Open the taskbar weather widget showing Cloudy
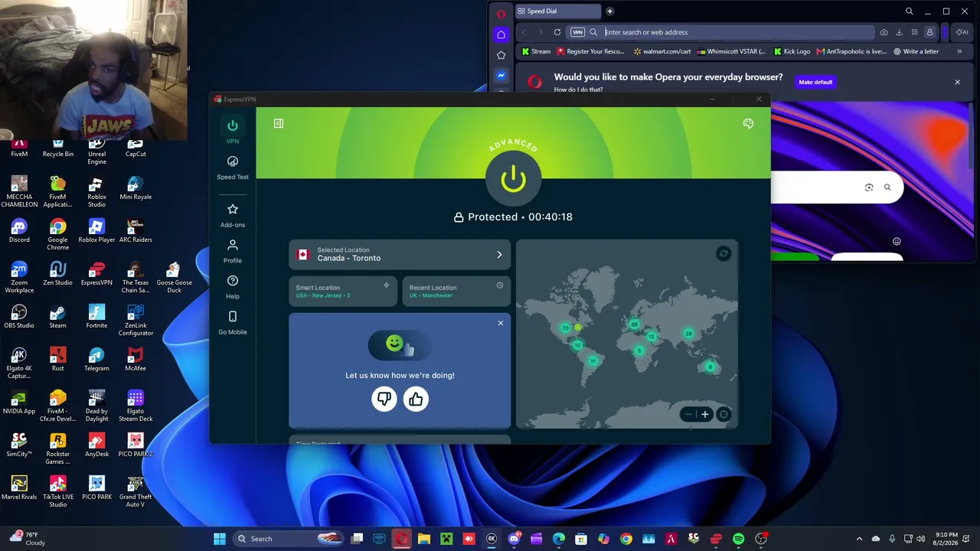The height and width of the screenshot is (551, 980). click(x=28, y=539)
